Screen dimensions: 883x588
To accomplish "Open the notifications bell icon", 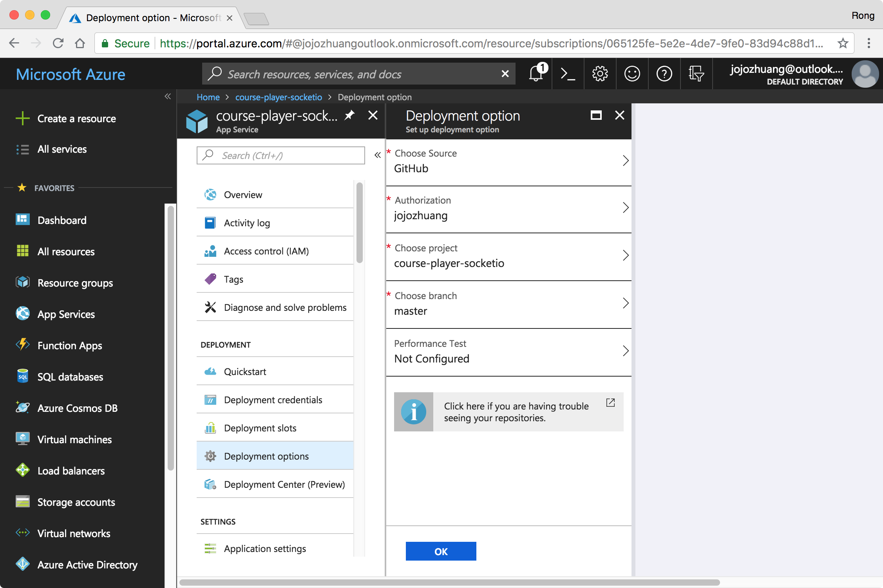I will click(536, 74).
